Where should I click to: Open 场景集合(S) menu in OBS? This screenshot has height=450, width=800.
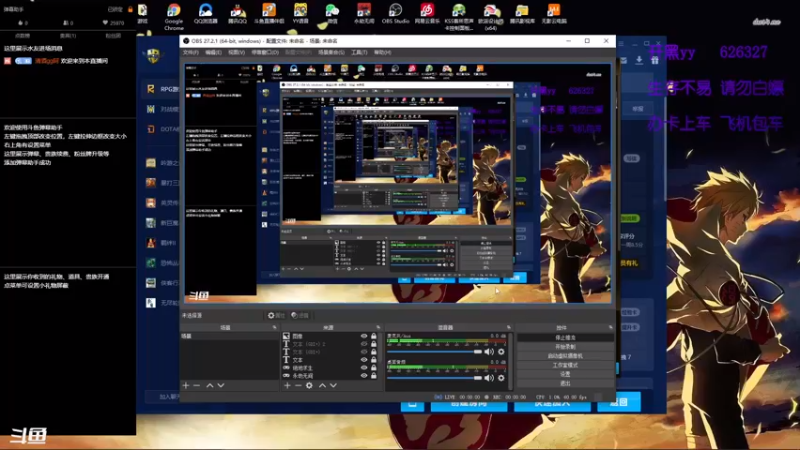click(x=331, y=53)
